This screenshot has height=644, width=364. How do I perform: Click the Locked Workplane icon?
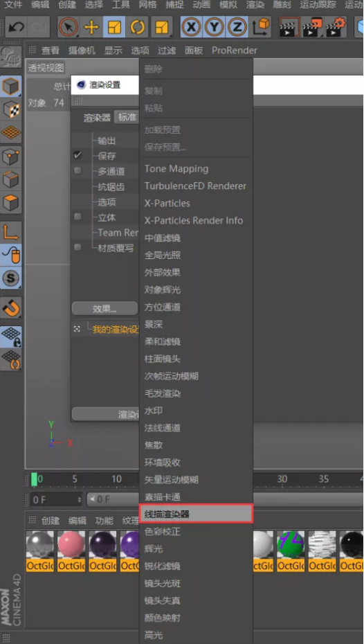click(x=11, y=337)
